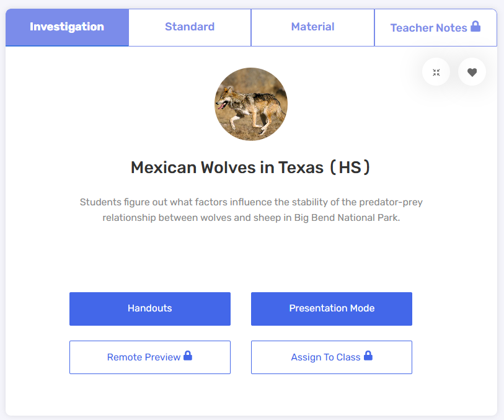Click the Remote Preview button
The height and width of the screenshot is (420, 504).
click(x=150, y=357)
